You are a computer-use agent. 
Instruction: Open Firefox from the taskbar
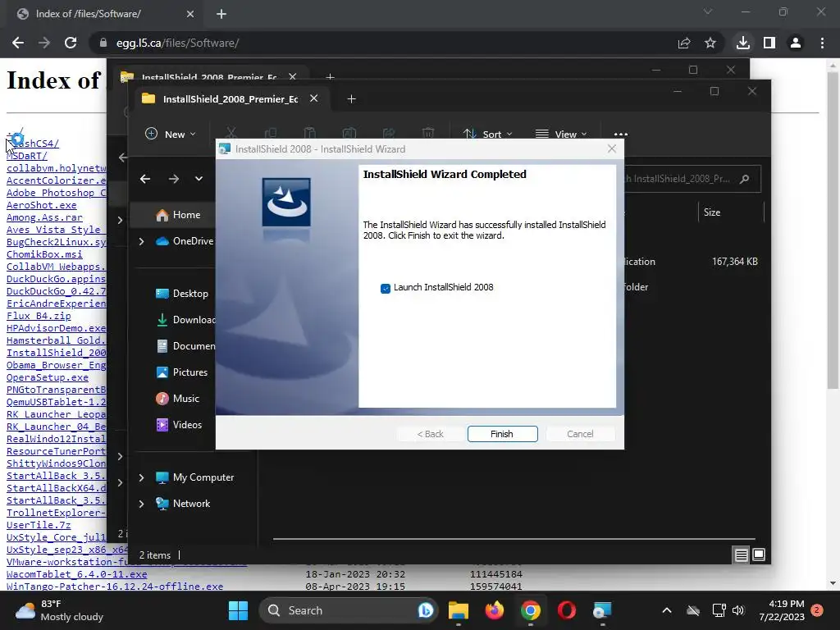[x=495, y=610]
